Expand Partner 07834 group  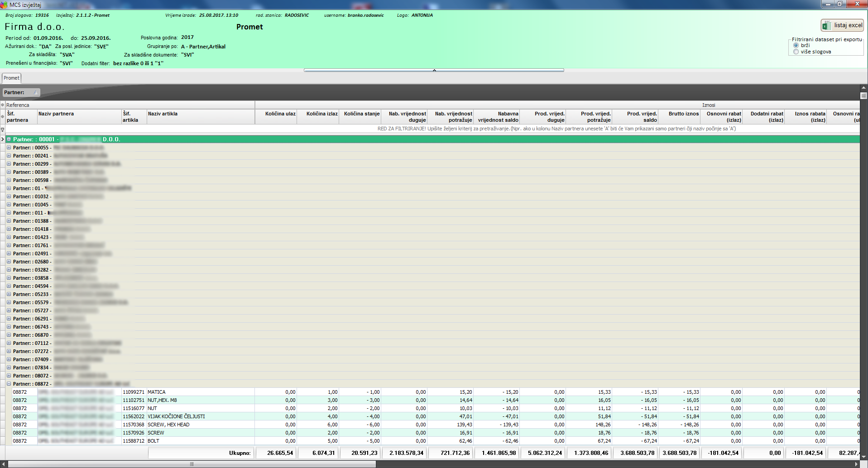pyautogui.click(x=9, y=368)
